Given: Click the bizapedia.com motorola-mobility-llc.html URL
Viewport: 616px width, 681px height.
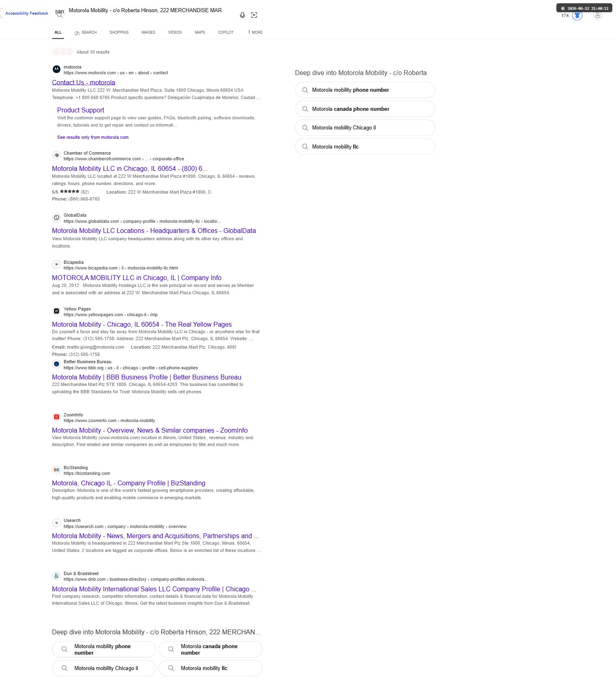Looking at the screenshot, I should pos(121,268).
